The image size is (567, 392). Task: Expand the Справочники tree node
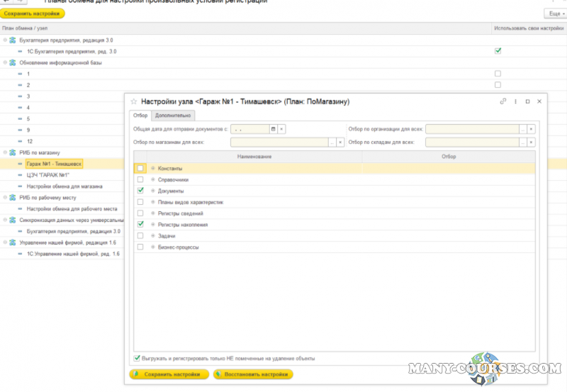tap(152, 179)
